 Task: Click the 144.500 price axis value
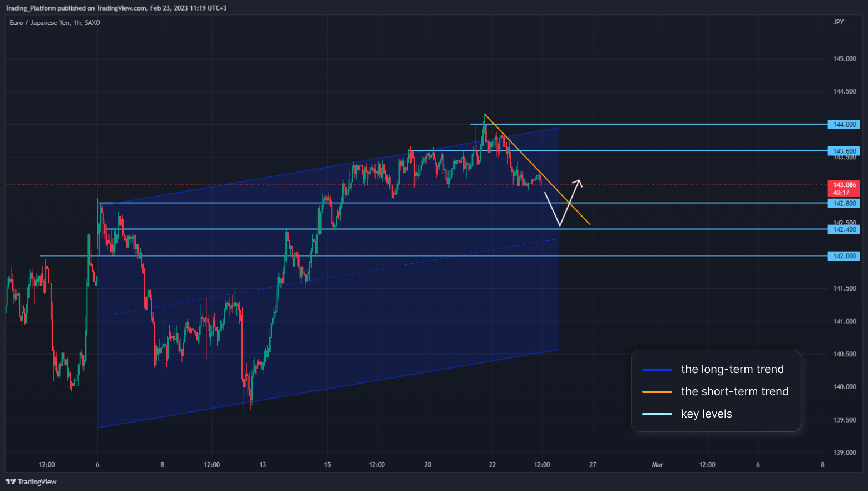click(x=844, y=91)
